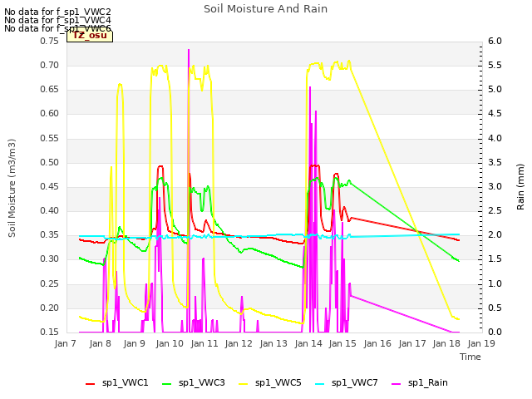Click the TZ_osu annotation box
The image size is (532, 399).
[90, 36]
